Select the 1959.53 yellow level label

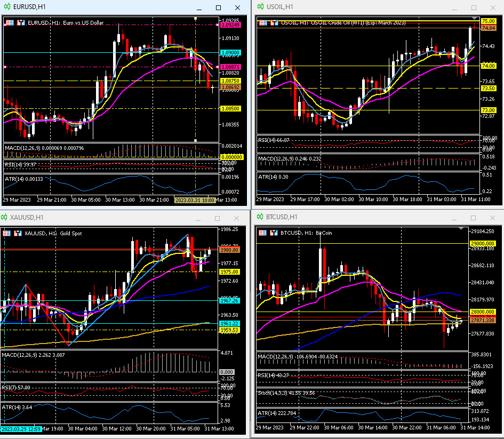[x=229, y=330]
